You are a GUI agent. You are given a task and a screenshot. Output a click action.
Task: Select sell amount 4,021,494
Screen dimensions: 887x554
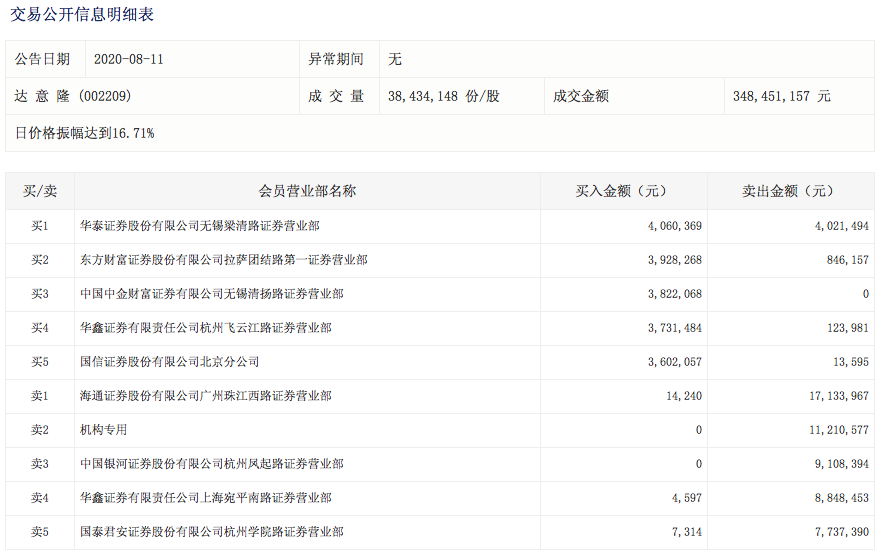pos(842,226)
